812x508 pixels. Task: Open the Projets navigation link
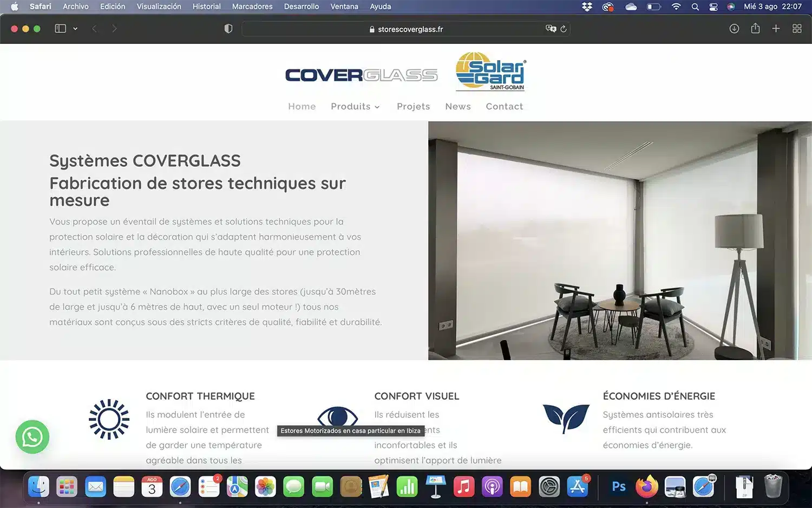point(413,107)
